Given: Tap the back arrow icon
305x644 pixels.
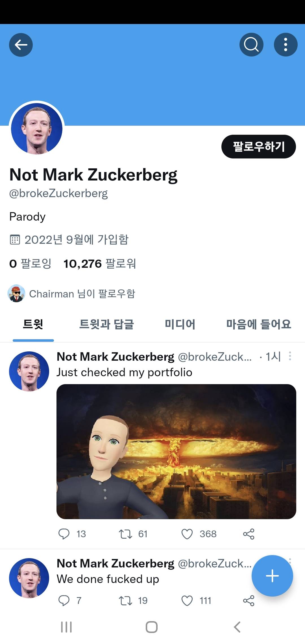Looking at the screenshot, I should tap(21, 45).
